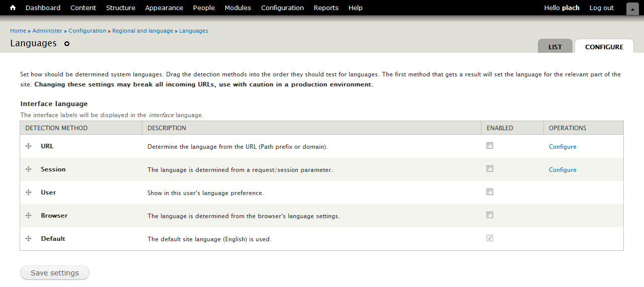
Task: Open Configure link for Session method
Action: tap(562, 170)
